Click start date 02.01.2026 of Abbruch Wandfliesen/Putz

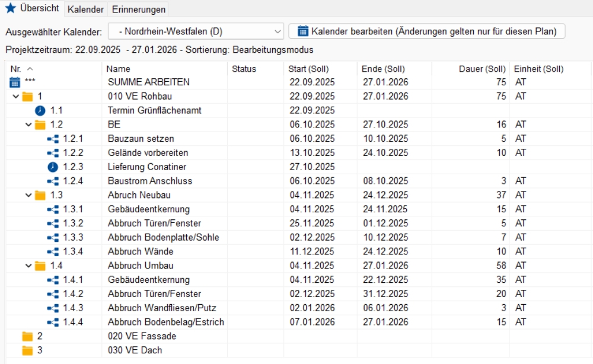coord(313,308)
